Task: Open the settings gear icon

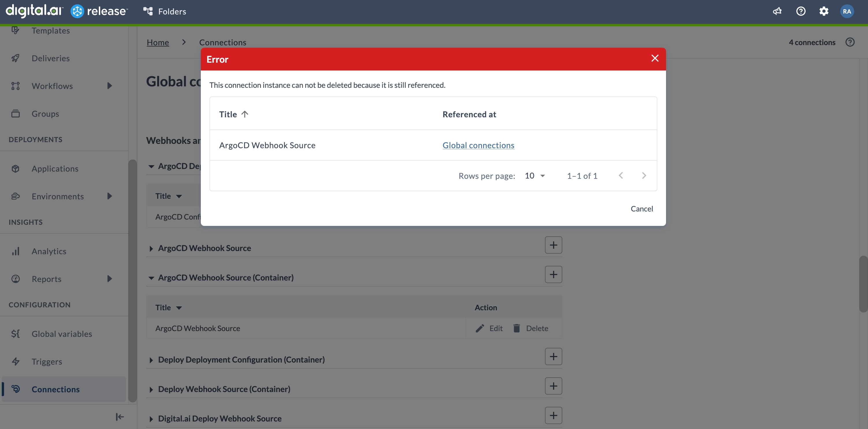Action: (x=824, y=12)
